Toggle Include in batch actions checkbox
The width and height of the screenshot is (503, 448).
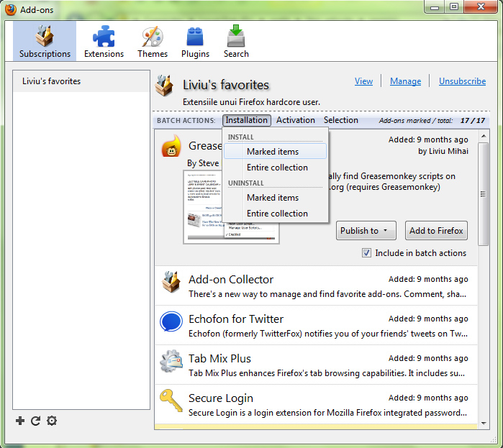(366, 253)
